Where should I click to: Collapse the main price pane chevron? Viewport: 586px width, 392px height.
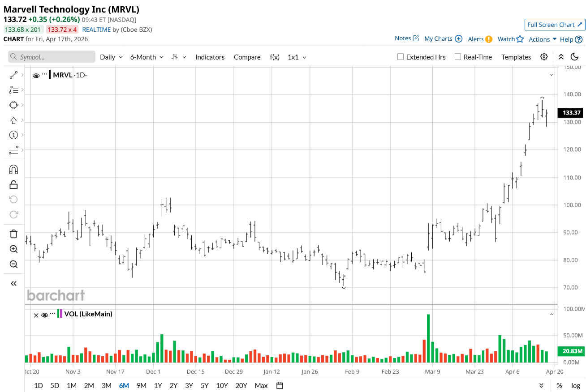552,75
